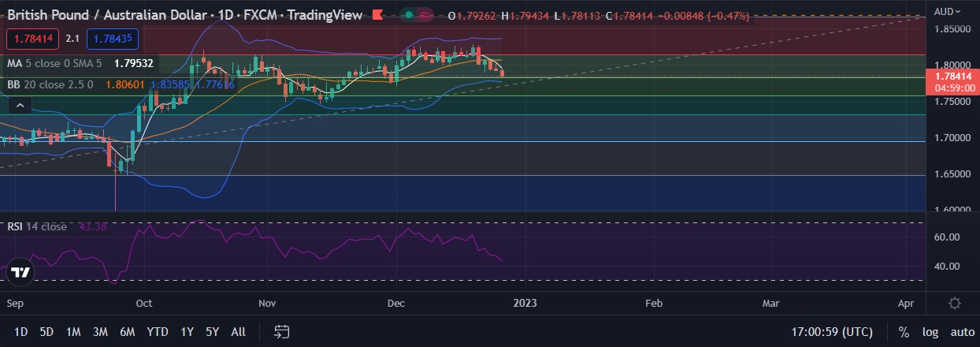Select the 6M time range
The height and width of the screenshot is (347, 980).
[x=127, y=332]
